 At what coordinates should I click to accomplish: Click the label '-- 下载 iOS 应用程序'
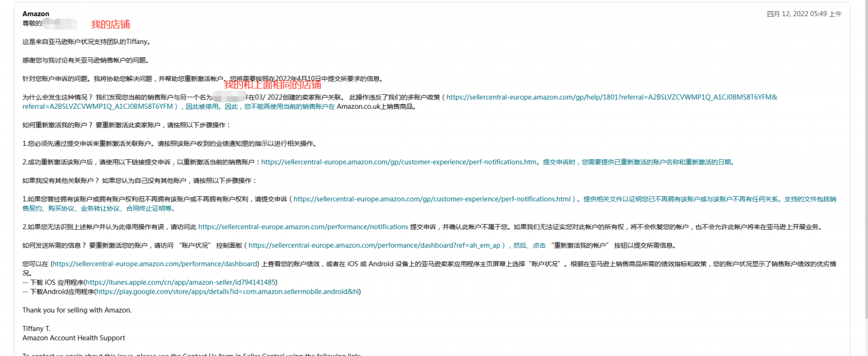[53, 282]
